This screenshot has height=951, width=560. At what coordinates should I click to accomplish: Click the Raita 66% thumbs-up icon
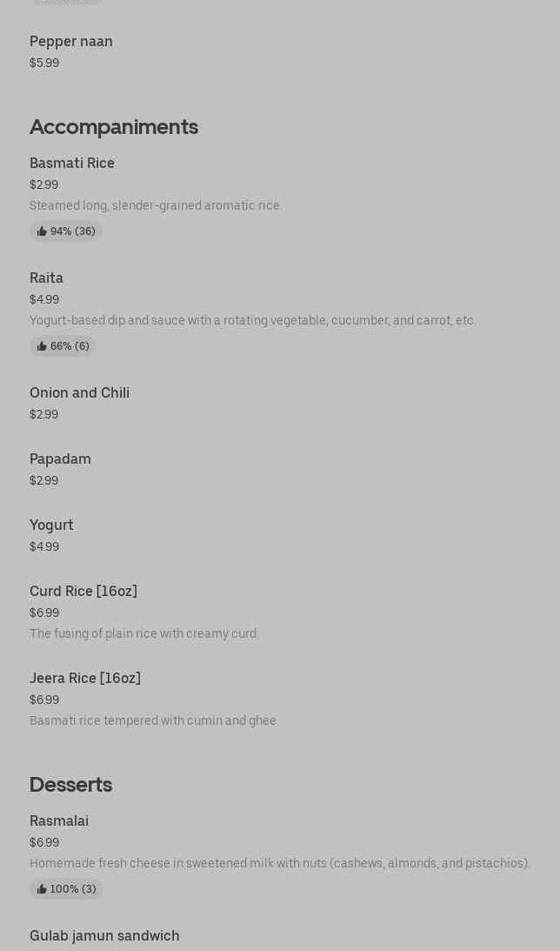tap(42, 346)
